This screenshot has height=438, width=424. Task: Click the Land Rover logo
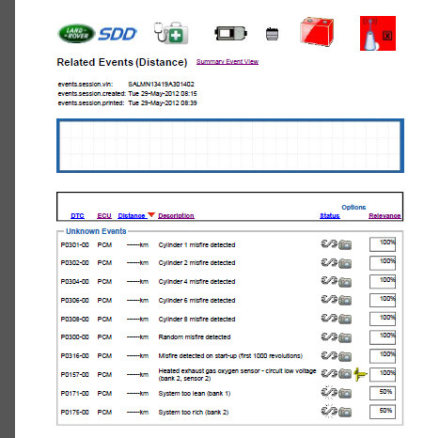tap(77, 33)
